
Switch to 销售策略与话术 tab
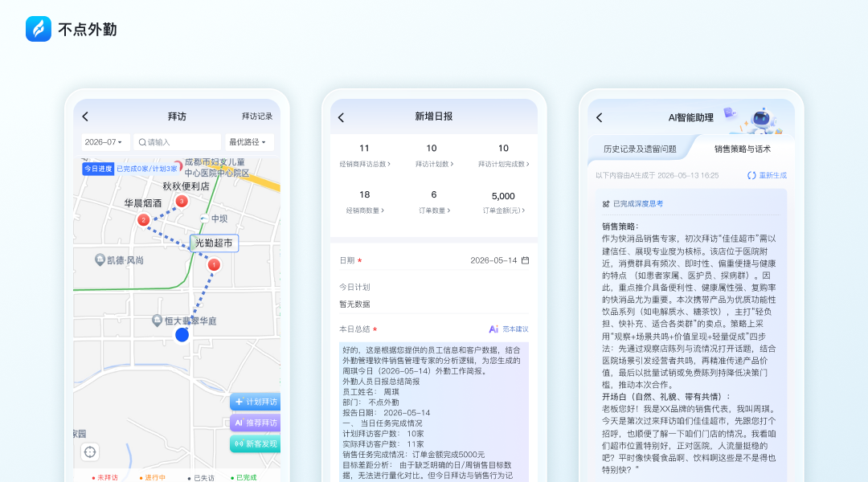coord(742,149)
